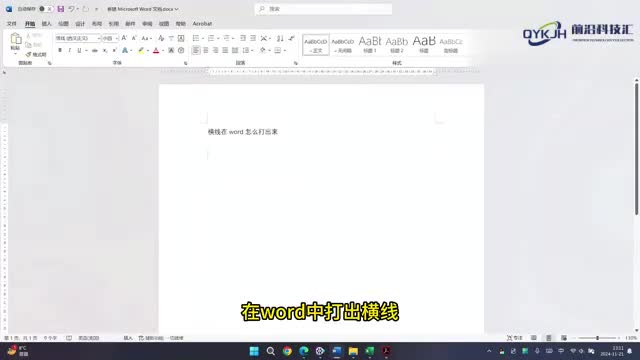Apply borders with the borders grid icon
The width and height of the screenshot is (640, 360).
pos(278,50)
